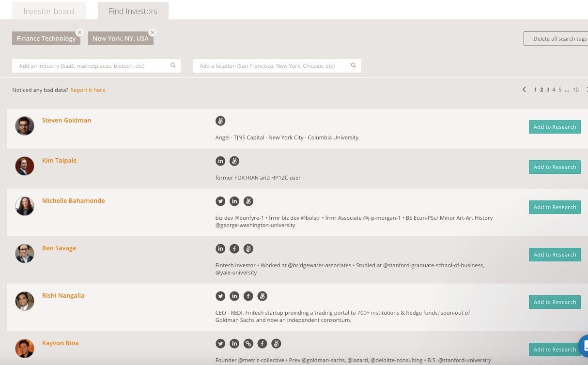Add Kim Taipale to Research
The image size is (588, 365).
555,167
